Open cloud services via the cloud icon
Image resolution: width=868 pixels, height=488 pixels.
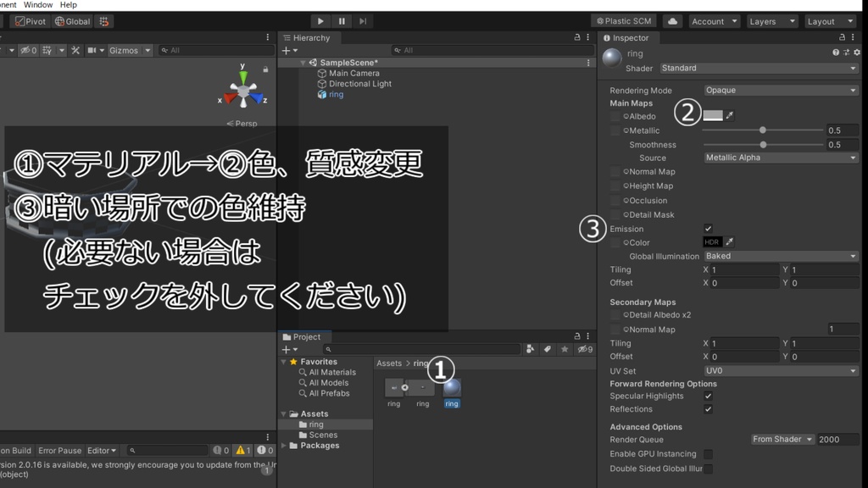click(672, 21)
